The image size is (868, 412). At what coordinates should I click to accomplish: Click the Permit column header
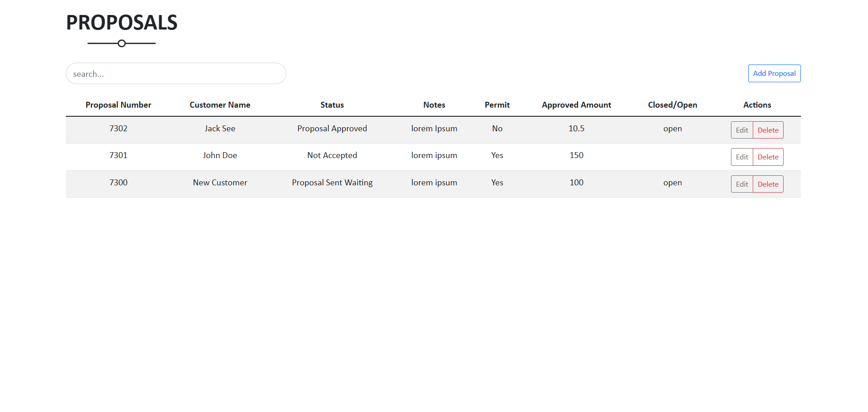click(497, 105)
